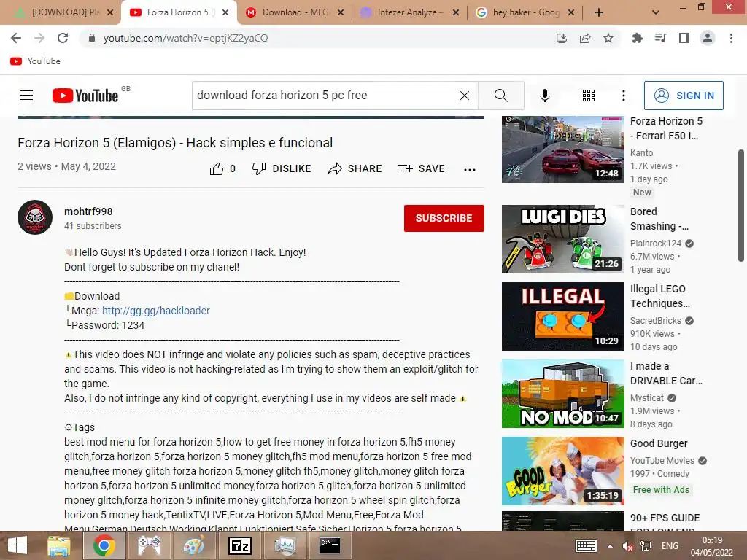The width and height of the screenshot is (747, 560).
Task: Click the page vertical scrollbar
Action: point(741,206)
